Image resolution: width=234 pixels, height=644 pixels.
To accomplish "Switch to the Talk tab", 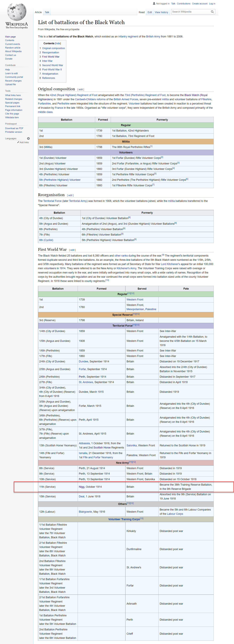I will tap(47, 12).
